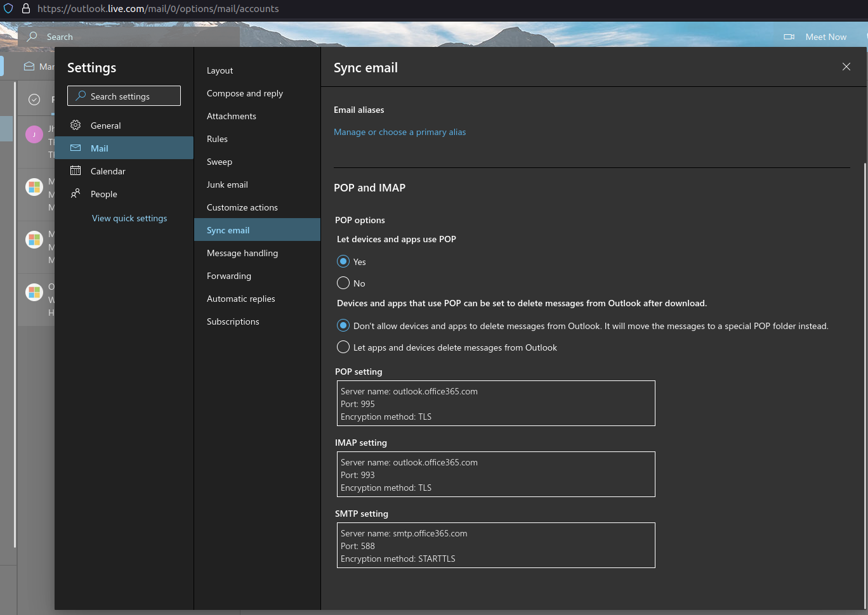Switch to the Forwarding settings section
The height and width of the screenshot is (615, 868).
tap(228, 275)
